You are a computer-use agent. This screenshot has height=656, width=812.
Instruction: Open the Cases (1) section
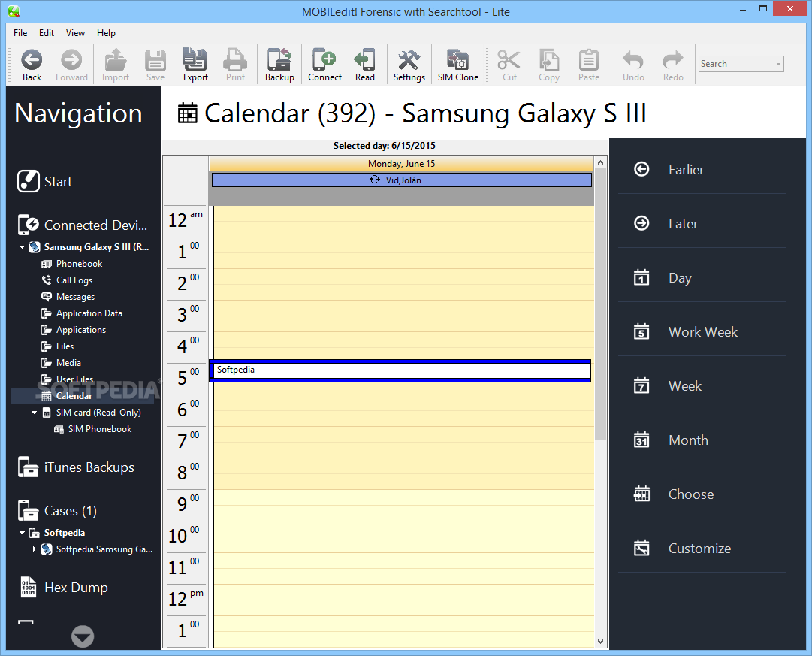(x=58, y=510)
